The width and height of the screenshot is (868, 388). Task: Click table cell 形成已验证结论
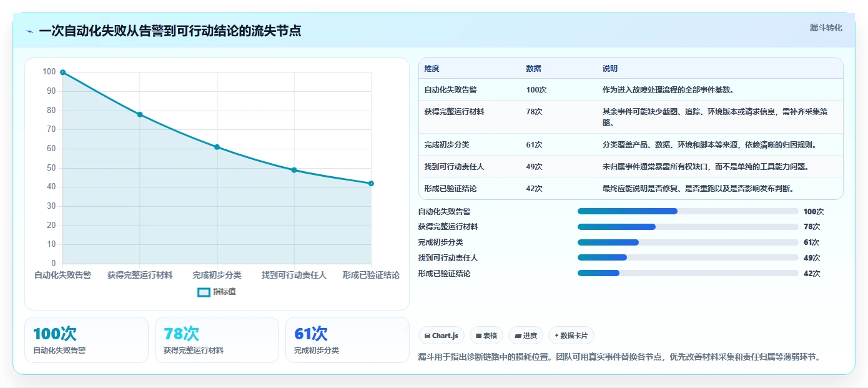pyautogui.click(x=450, y=189)
